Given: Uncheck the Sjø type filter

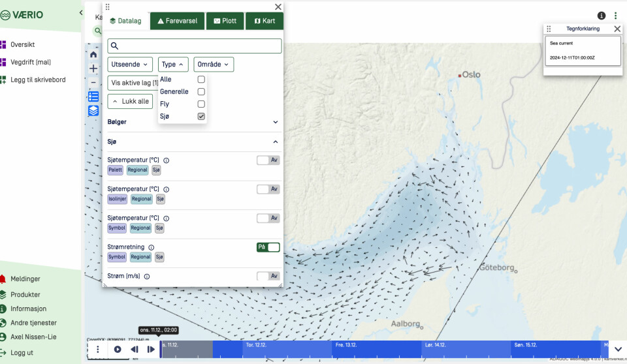Looking at the screenshot, I should [201, 117].
